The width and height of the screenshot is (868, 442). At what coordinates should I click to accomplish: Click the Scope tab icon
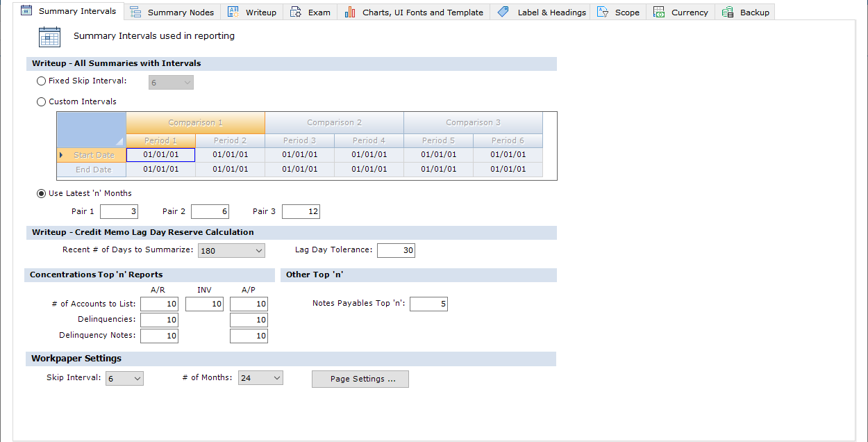point(603,13)
